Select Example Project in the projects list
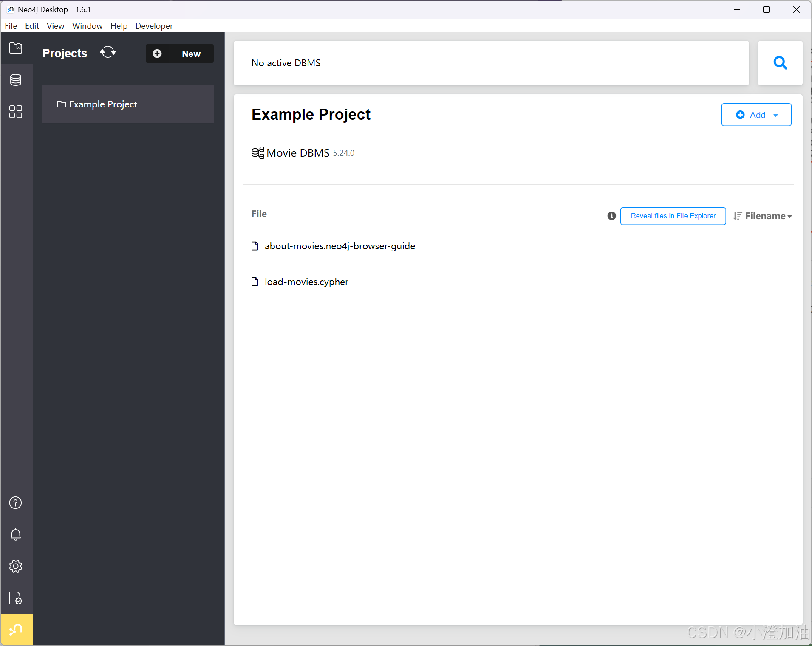 [103, 104]
